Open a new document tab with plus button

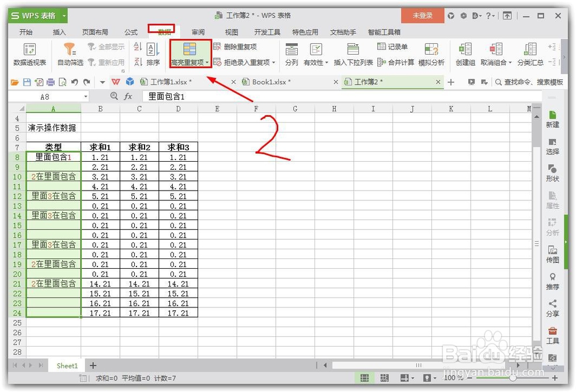[451, 82]
